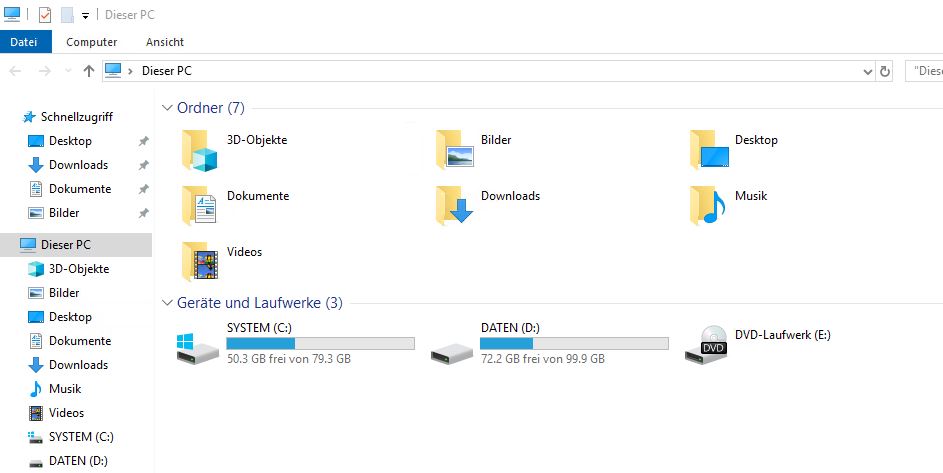This screenshot has width=943, height=473.
Task: Click the breadcrumb chevron before Dieser PC
Action: [x=131, y=71]
